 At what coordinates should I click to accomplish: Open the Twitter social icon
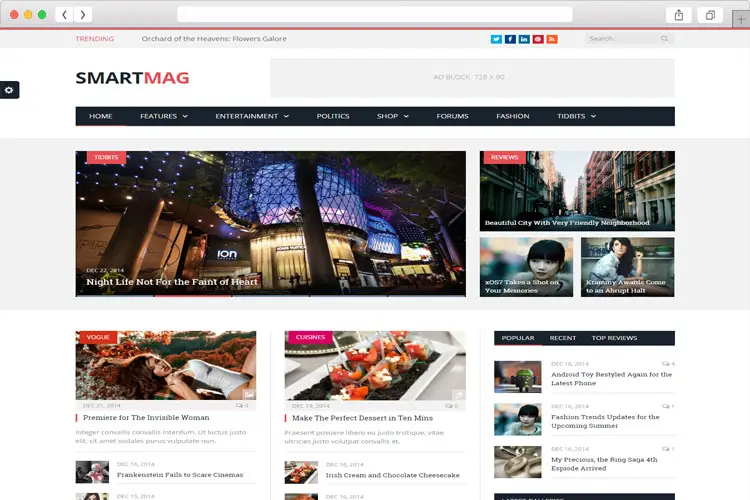(x=496, y=39)
